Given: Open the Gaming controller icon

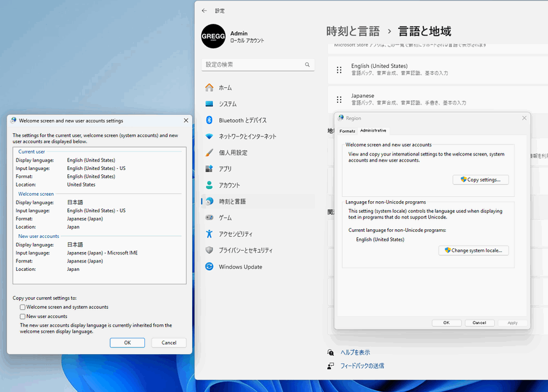Looking at the screenshot, I should pyautogui.click(x=209, y=218).
